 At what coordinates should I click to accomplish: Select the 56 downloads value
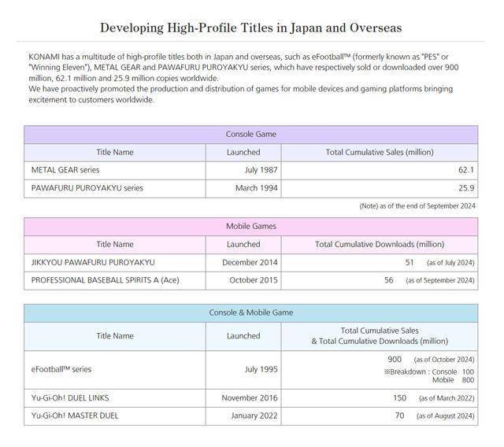pos(388,280)
